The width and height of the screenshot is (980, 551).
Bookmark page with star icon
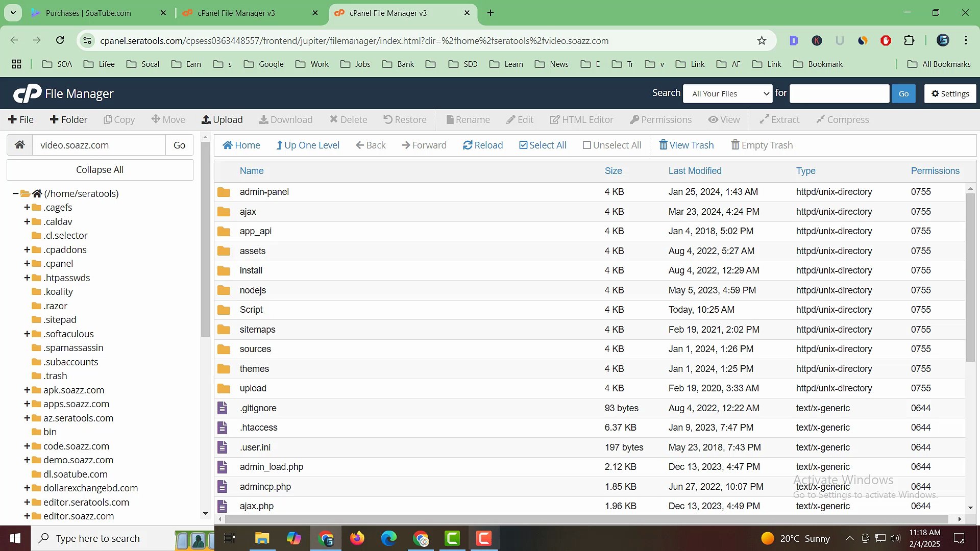pyautogui.click(x=762, y=40)
